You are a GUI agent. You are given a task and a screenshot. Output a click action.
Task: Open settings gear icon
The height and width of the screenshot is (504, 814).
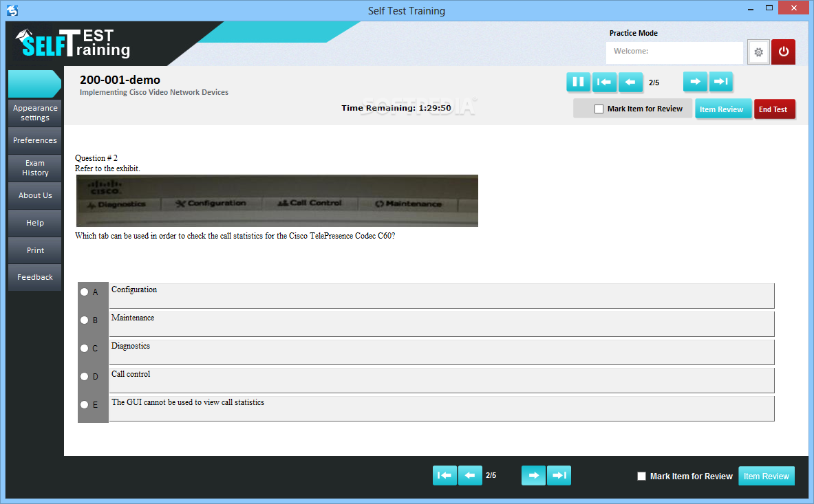pyautogui.click(x=758, y=52)
